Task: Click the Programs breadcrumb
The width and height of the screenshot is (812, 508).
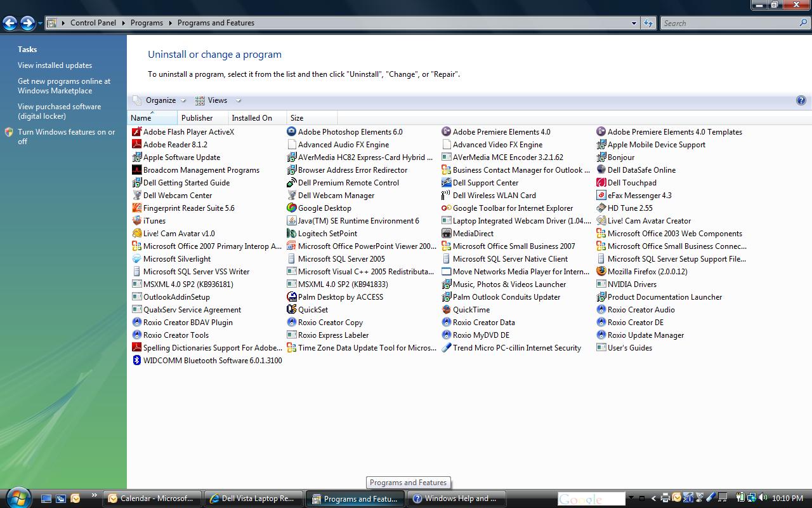Action: pos(147,23)
